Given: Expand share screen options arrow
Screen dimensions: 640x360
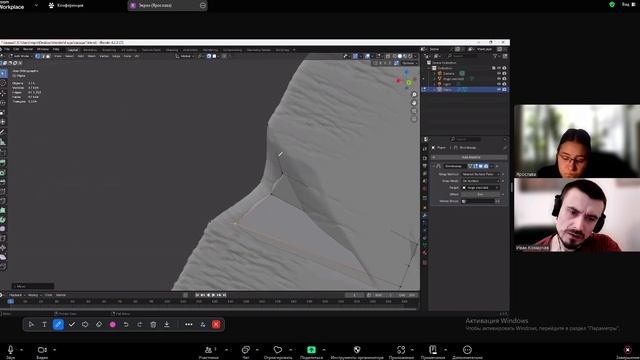Looking at the screenshot, I should [324, 350].
